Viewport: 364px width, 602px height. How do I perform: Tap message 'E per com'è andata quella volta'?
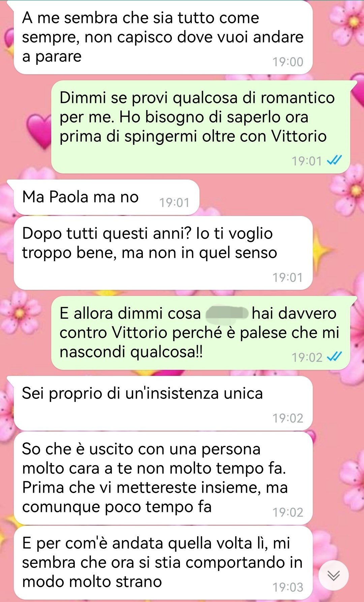[x=163, y=563]
